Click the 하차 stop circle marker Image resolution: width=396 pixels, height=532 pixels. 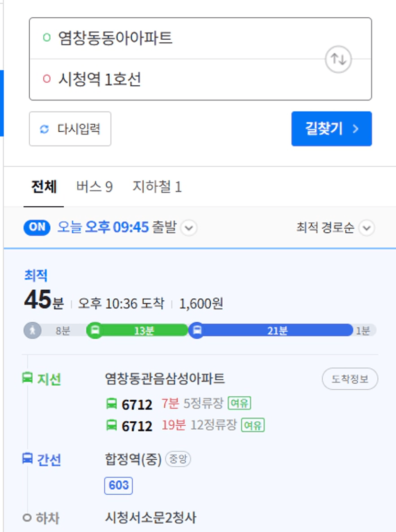(27, 518)
